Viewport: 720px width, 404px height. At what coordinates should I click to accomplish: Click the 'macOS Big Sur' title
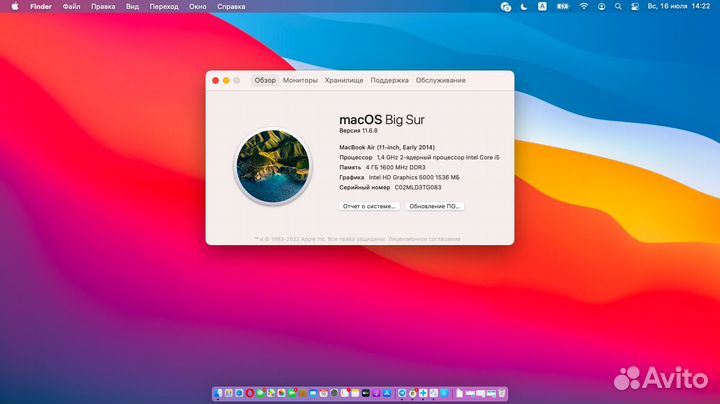(382, 120)
